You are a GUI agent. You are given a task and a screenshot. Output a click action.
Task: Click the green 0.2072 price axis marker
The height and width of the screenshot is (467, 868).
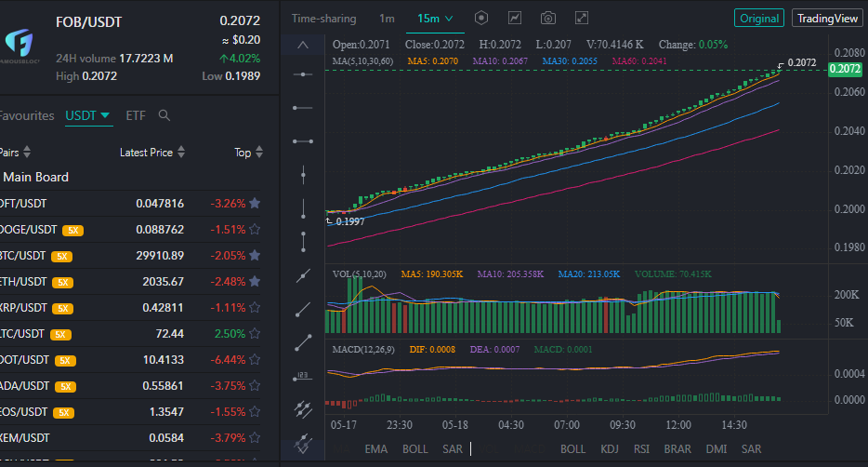click(x=845, y=69)
